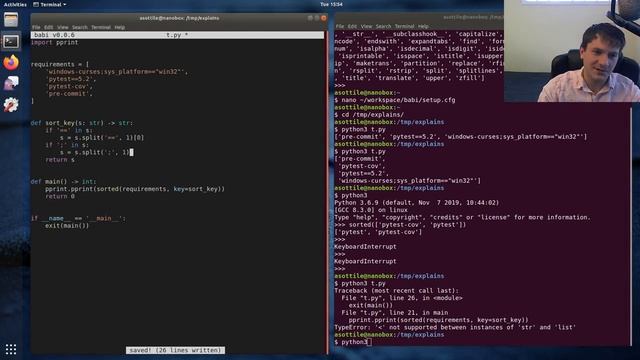The height and width of the screenshot is (360, 640).
Task: Open File menu in right terminal window
Action: 340,26
